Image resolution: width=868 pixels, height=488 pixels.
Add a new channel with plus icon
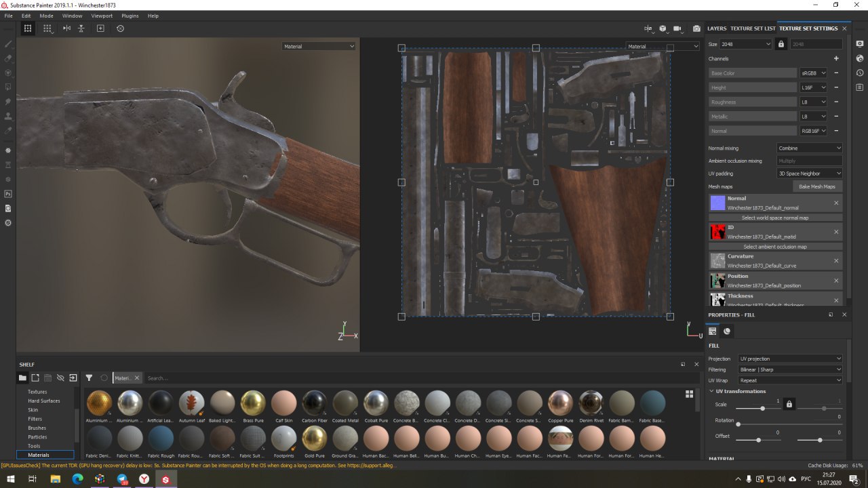tap(836, 58)
